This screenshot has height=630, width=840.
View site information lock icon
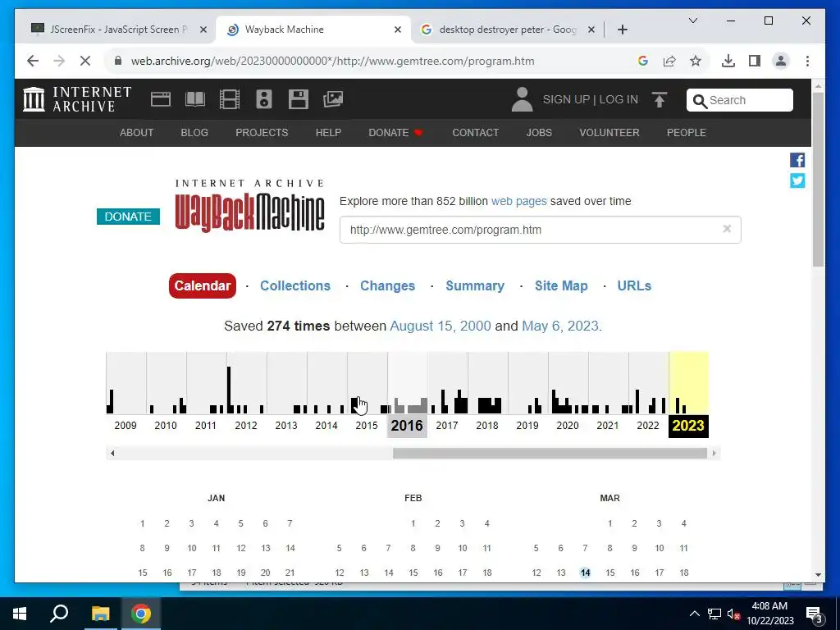[x=118, y=61]
